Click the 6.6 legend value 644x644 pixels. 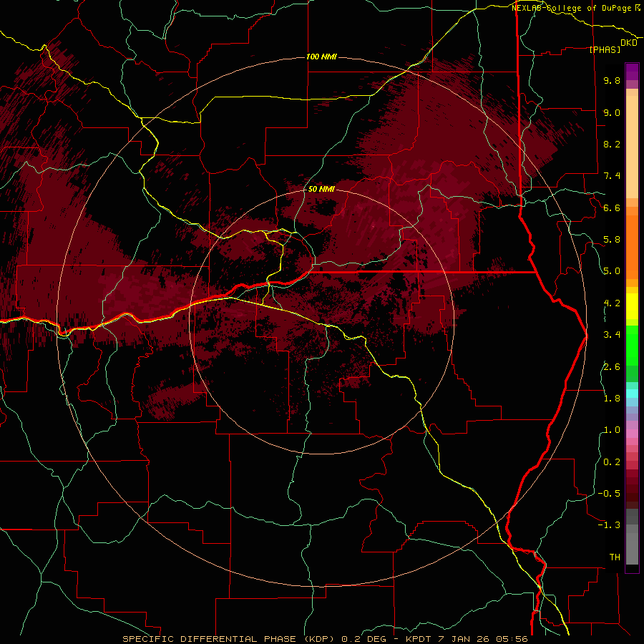612,208
